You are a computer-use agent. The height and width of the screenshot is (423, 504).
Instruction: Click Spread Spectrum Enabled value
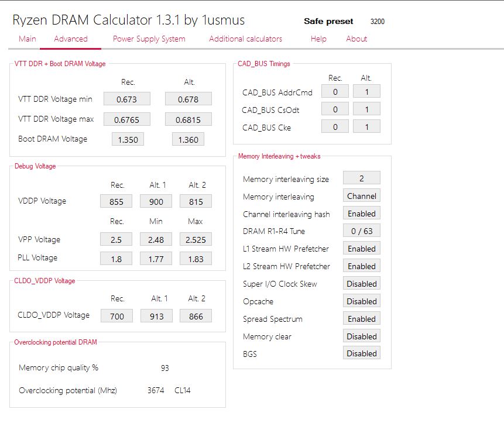tap(362, 318)
